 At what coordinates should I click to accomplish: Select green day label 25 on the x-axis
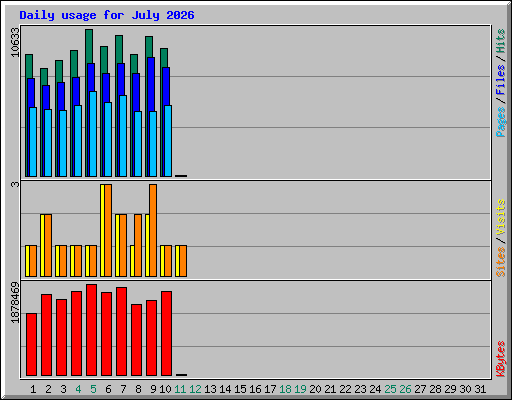pos(390,389)
